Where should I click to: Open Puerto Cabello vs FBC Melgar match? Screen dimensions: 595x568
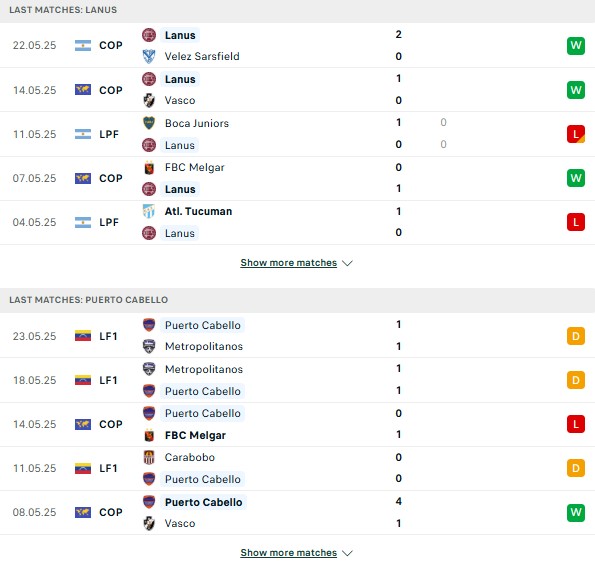(298, 424)
